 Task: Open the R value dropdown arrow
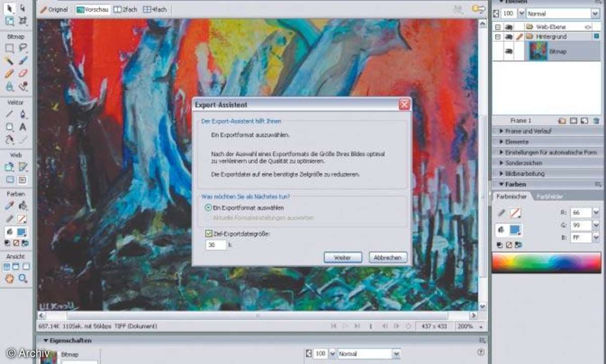coord(595,212)
